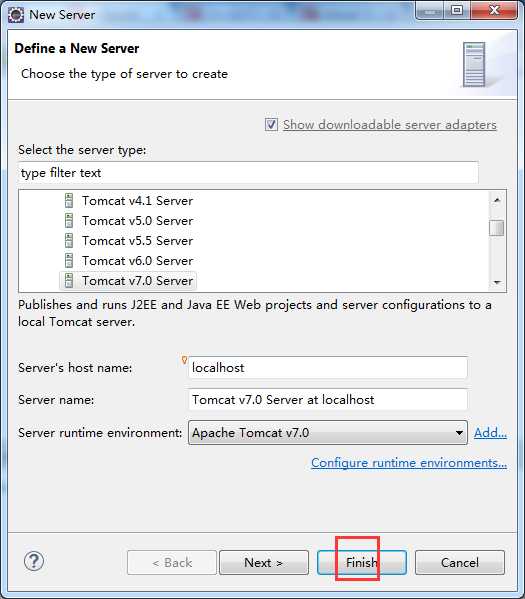Click the Tomcat v7.0 Server icon
This screenshot has width=525, height=599.
69,280
